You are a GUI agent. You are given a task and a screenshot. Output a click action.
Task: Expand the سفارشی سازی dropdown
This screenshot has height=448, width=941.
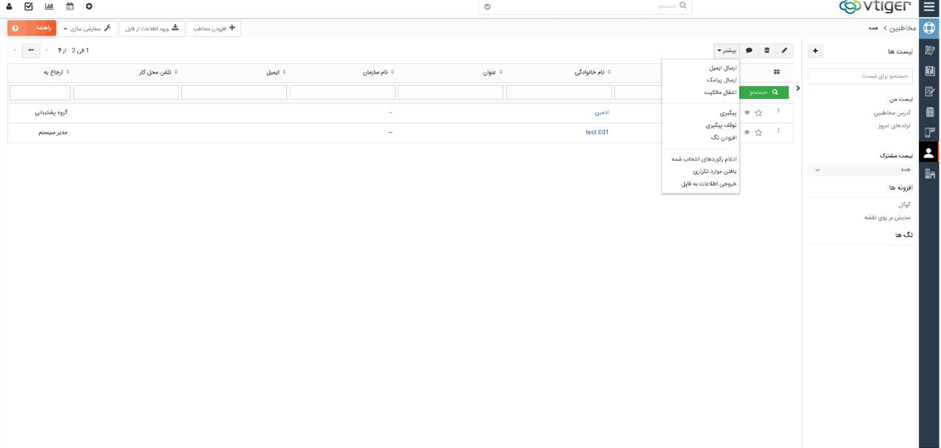point(87,29)
